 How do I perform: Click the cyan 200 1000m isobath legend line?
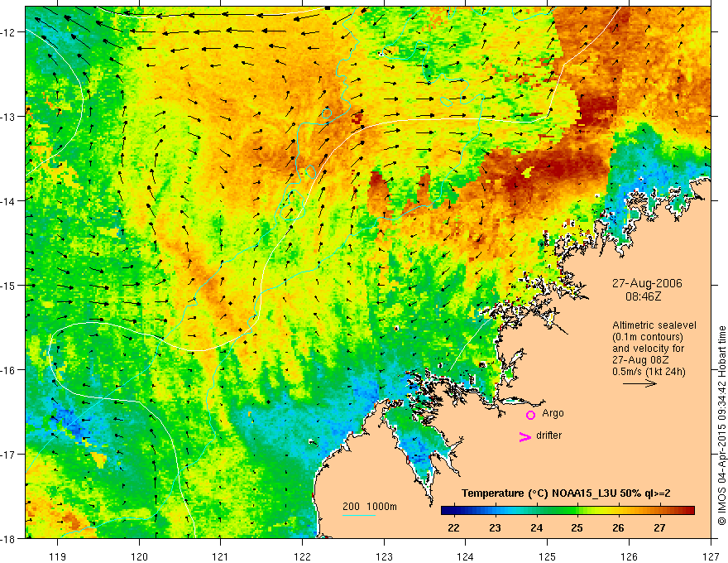[x=359, y=515]
